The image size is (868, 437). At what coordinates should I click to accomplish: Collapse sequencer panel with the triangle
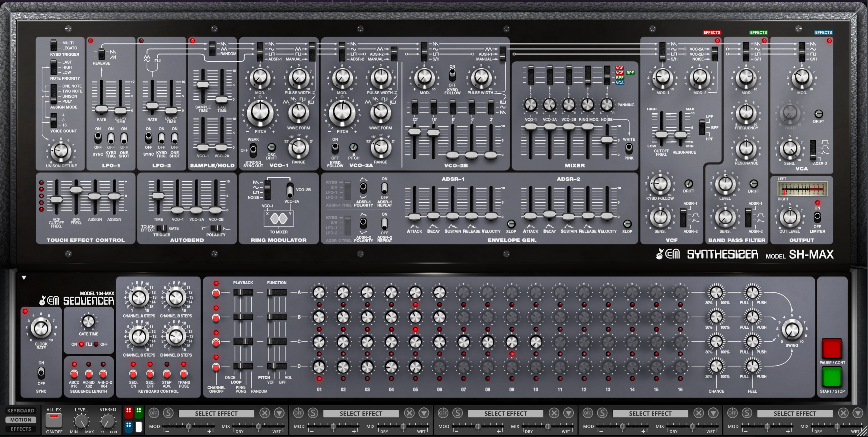coord(24,278)
